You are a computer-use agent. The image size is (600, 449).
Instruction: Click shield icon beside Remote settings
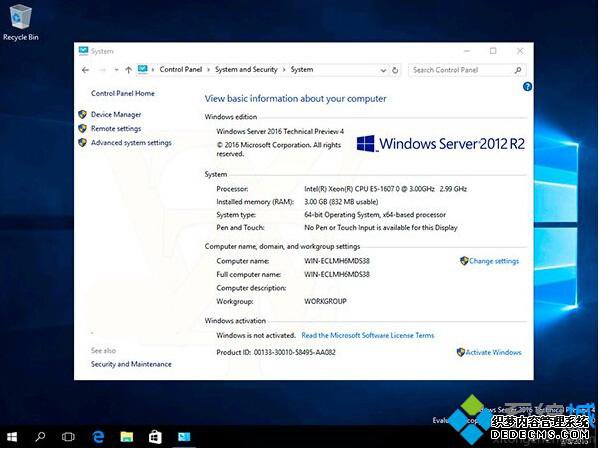(x=82, y=128)
